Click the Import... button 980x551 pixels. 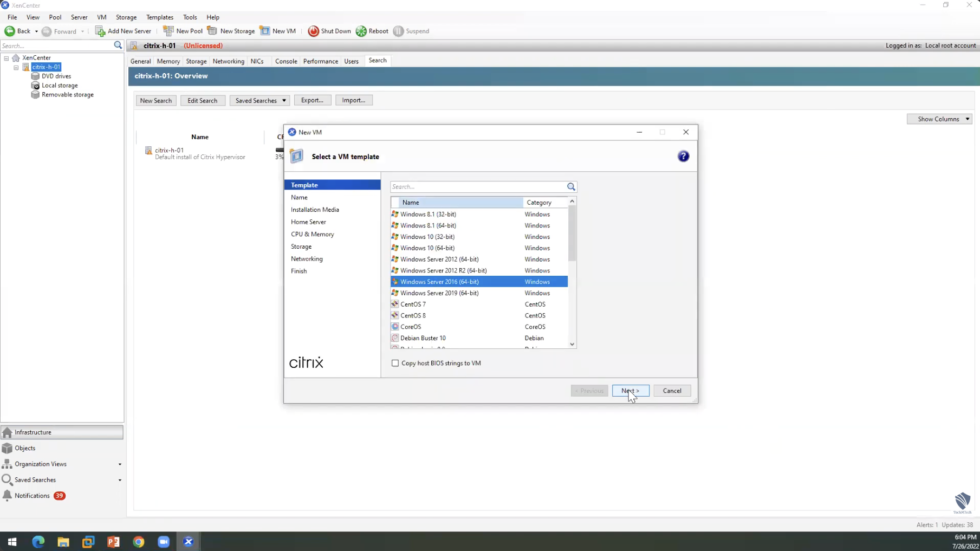pos(354,100)
